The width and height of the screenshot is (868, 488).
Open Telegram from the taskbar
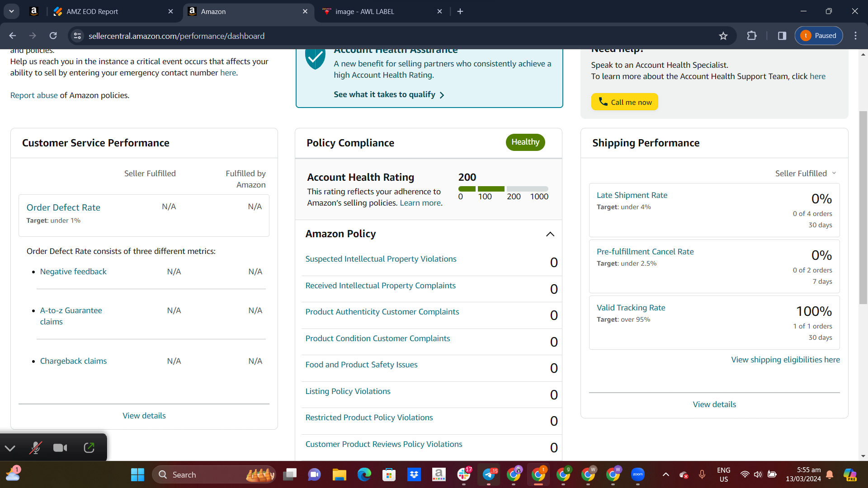coord(489,474)
